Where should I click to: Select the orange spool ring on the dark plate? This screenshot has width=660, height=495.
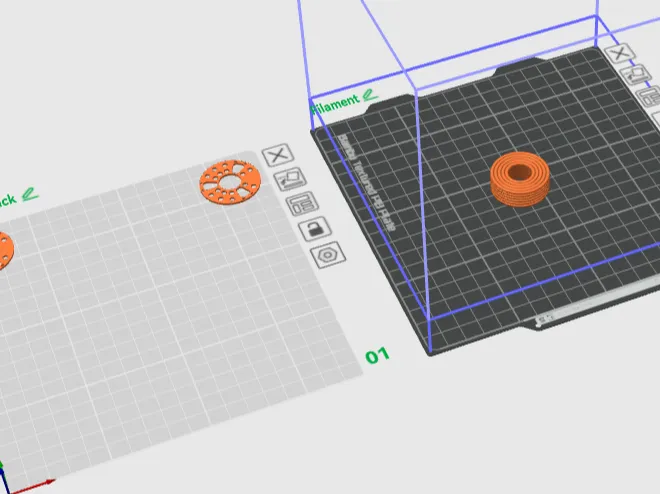520,179
